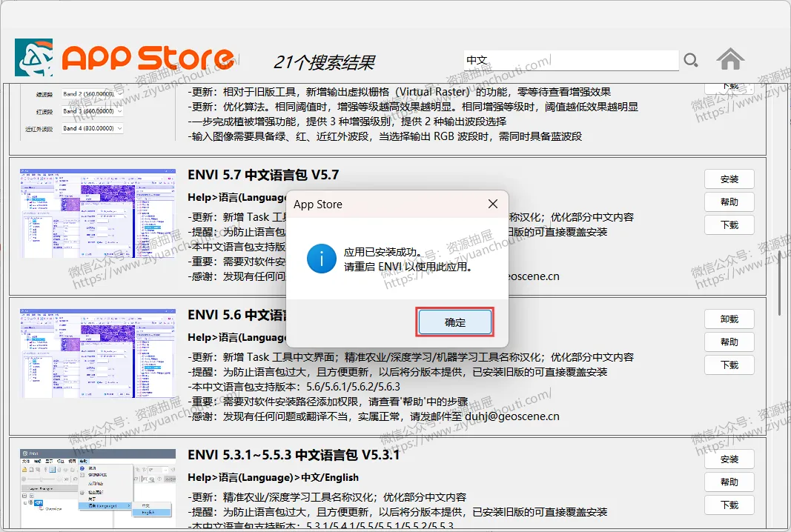Viewport: 791px width, 532px height.
Task: Click 卸载 for ENVI 5.6 language pack
Action: [729, 319]
